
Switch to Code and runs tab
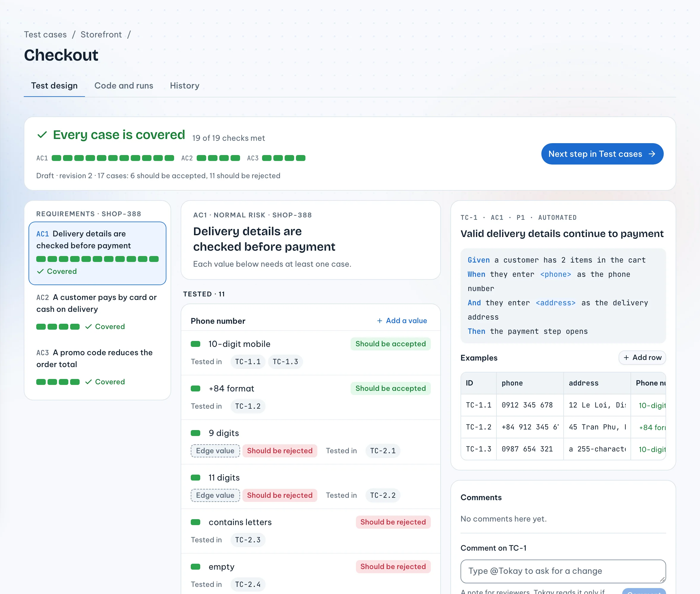tap(124, 86)
